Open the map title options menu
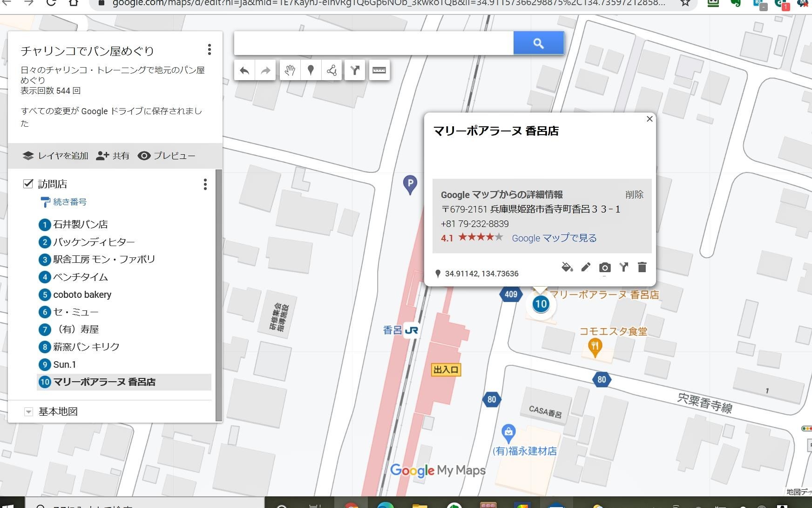The width and height of the screenshot is (812, 508). (x=210, y=49)
